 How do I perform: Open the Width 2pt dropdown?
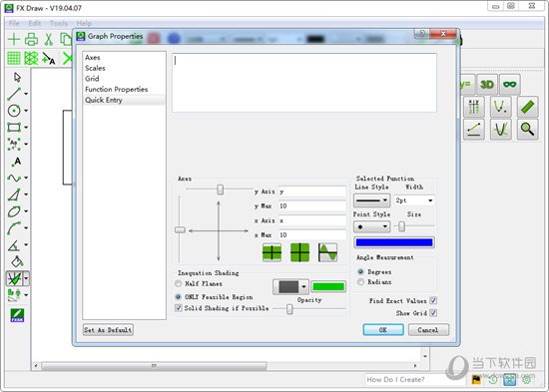[x=414, y=200]
